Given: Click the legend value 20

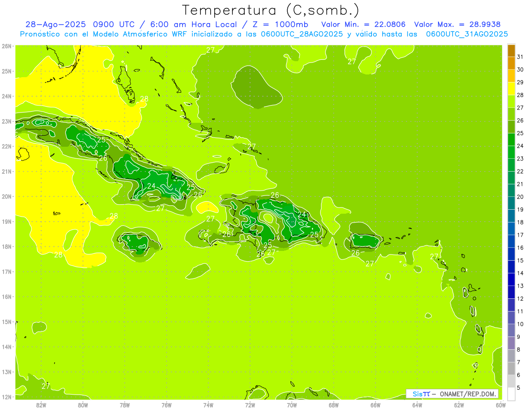Looking at the screenshot, I should (520, 197).
